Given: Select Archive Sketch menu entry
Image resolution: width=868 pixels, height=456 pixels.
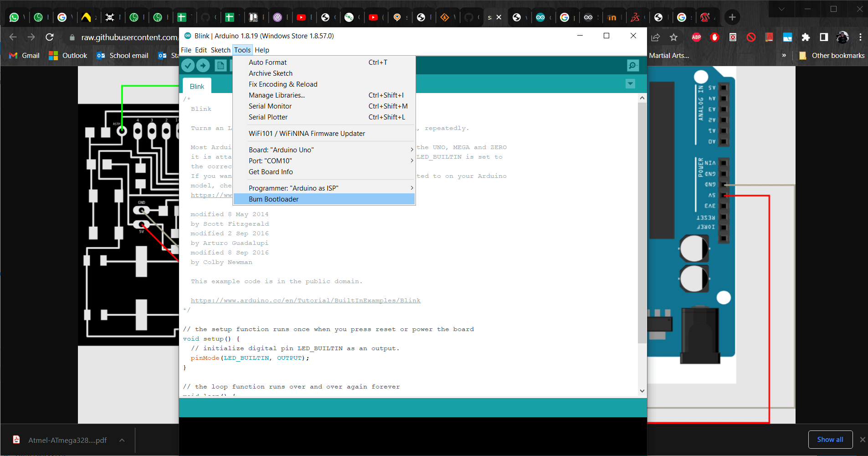Looking at the screenshot, I should (324, 73).
